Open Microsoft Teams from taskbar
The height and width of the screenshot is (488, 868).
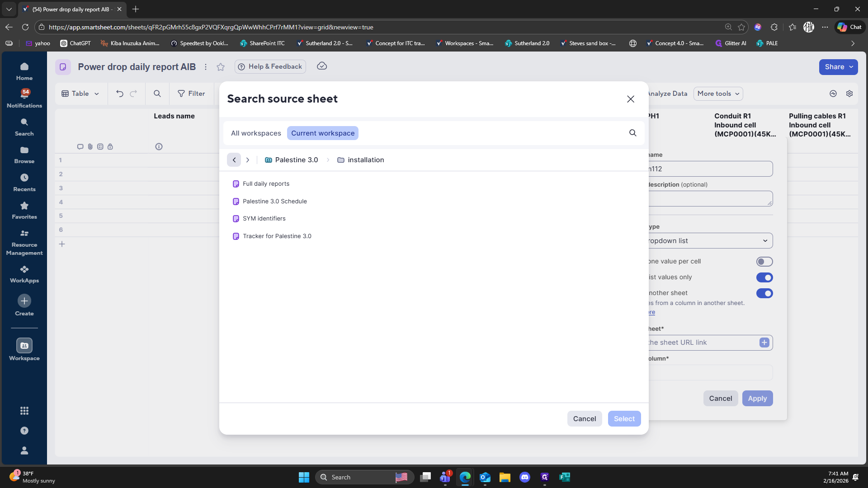[x=445, y=477]
